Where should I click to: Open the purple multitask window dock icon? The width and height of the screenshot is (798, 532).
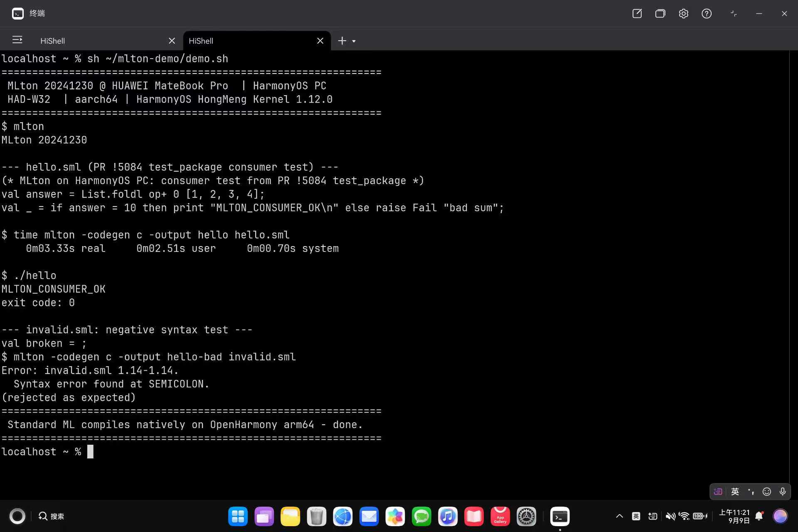click(x=264, y=517)
